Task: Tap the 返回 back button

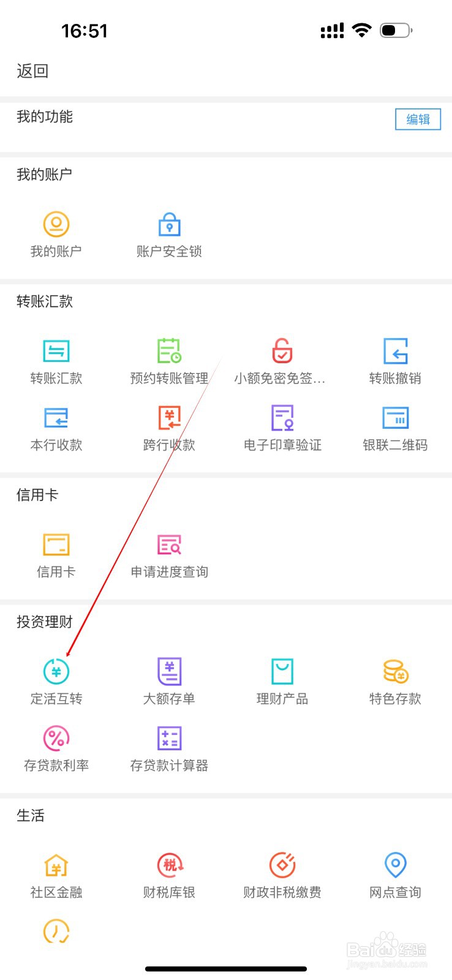Action: 32,71
